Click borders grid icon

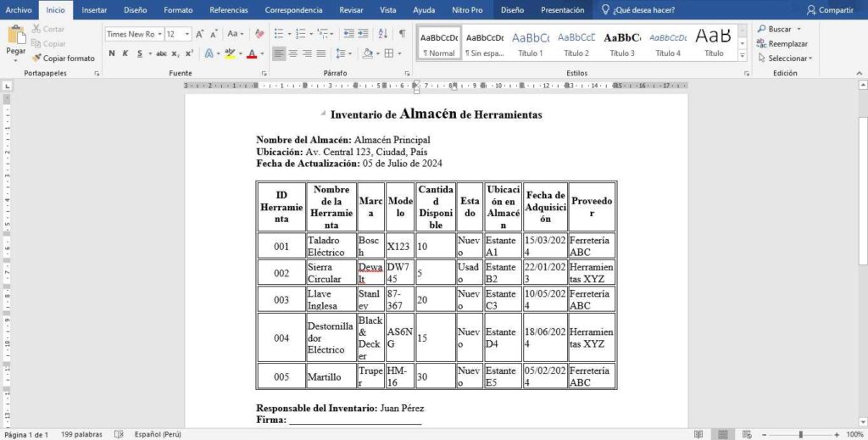point(389,53)
